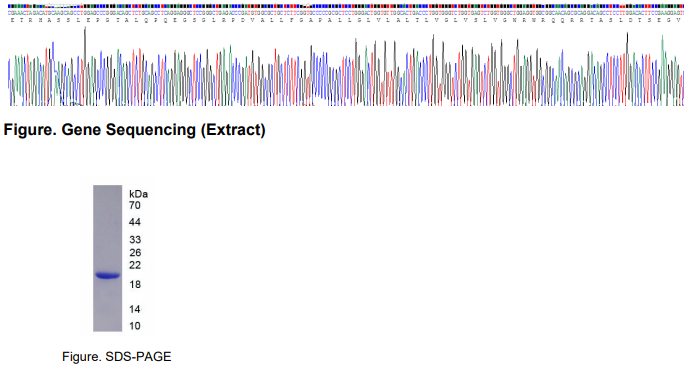The height and width of the screenshot is (369, 689).
Task: Click the 44 kDa marker label
Action: click(x=134, y=222)
